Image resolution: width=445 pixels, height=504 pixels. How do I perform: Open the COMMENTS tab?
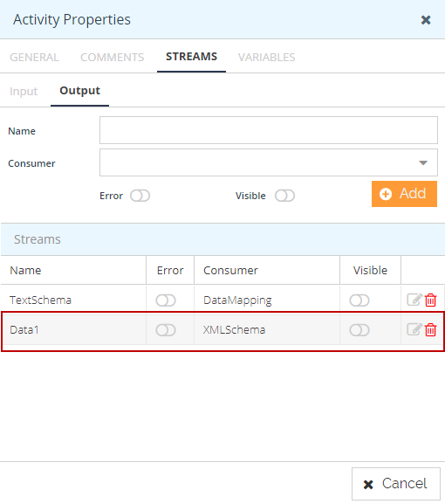(112, 58)
